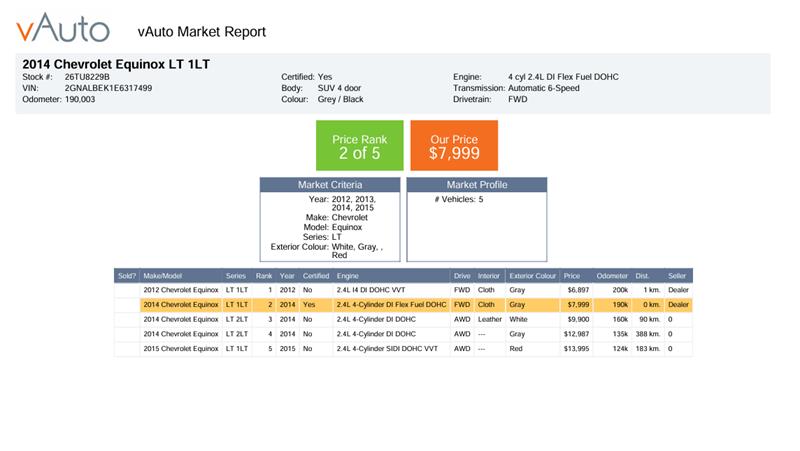Click the $7,999 price cell in table
Image resolution: width=800 pixels, height=451 pixels.
[x=578, y=305]
